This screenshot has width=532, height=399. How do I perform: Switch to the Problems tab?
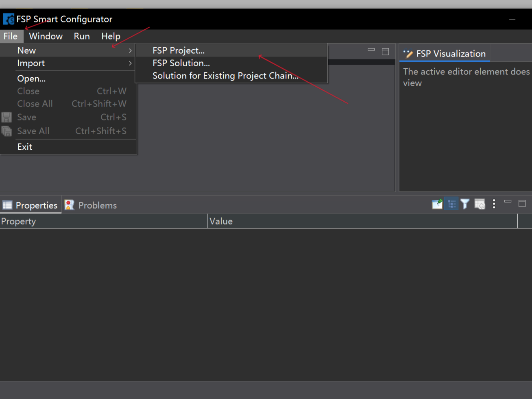(91, 205)
